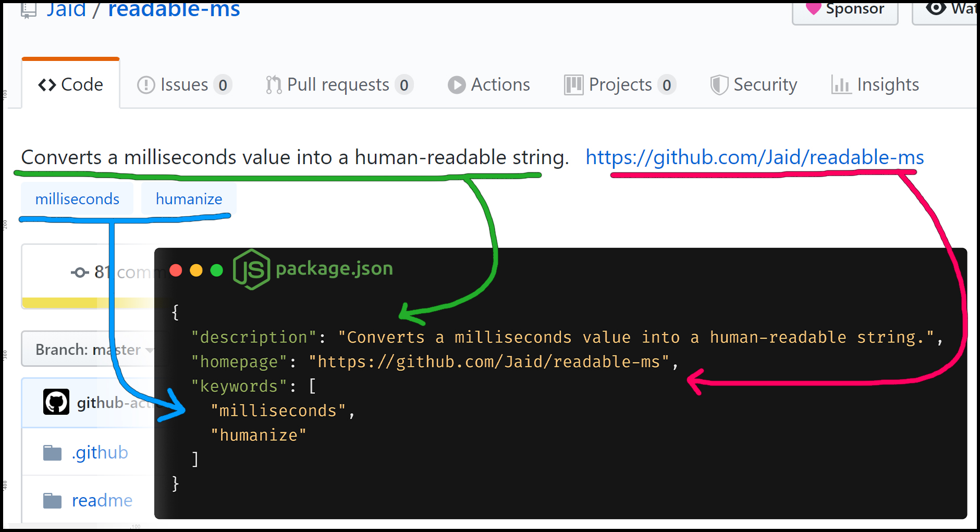This screenshot has height=532, width=980.
Task: Click the repository book icon
Action: (28, 9)
